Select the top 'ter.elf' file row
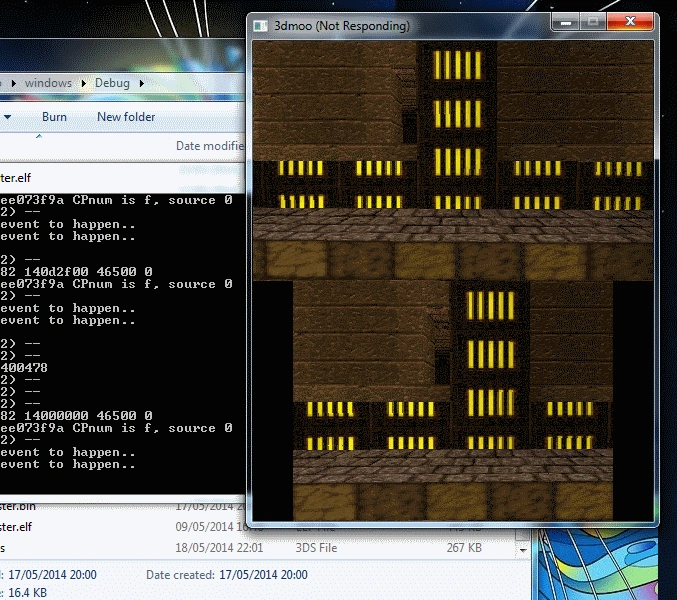This screenshot has width=677, height=600. click(122, 177)
